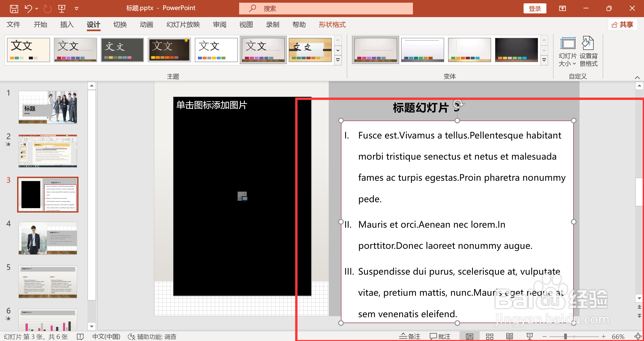Select slide 1 thumbnail

[48, 107]
